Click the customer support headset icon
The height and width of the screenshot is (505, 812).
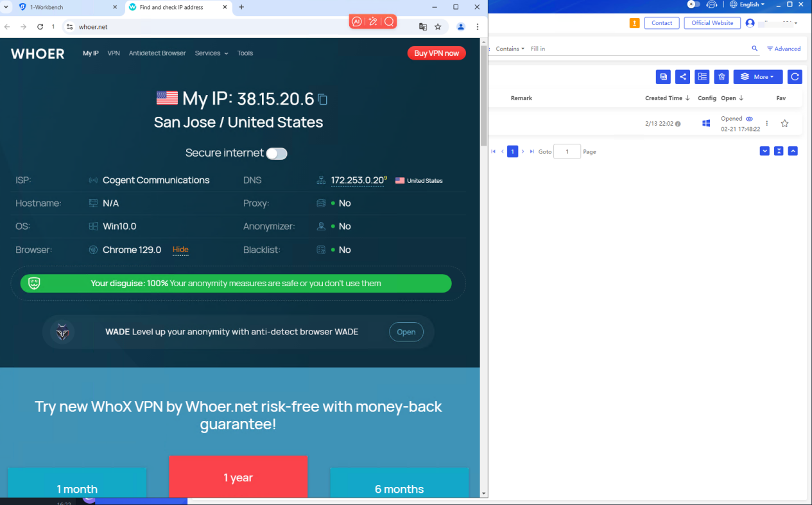pyautogui.click(x=711, y=4)
